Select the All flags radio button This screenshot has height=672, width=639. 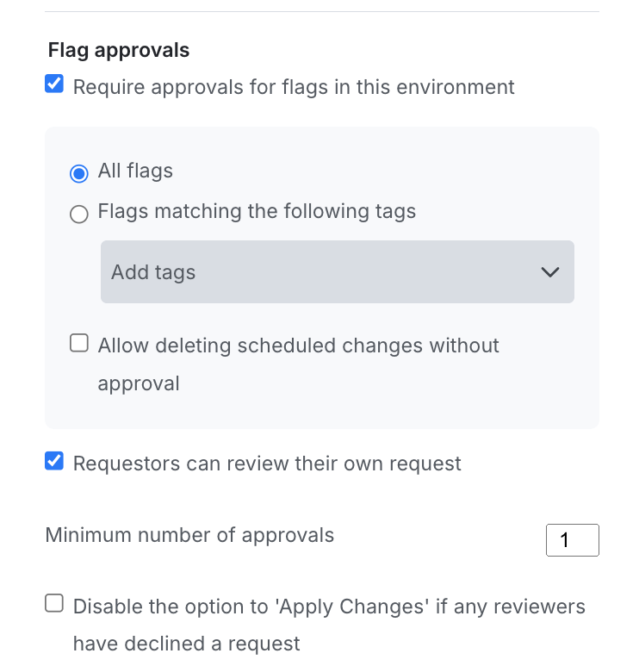79,173
